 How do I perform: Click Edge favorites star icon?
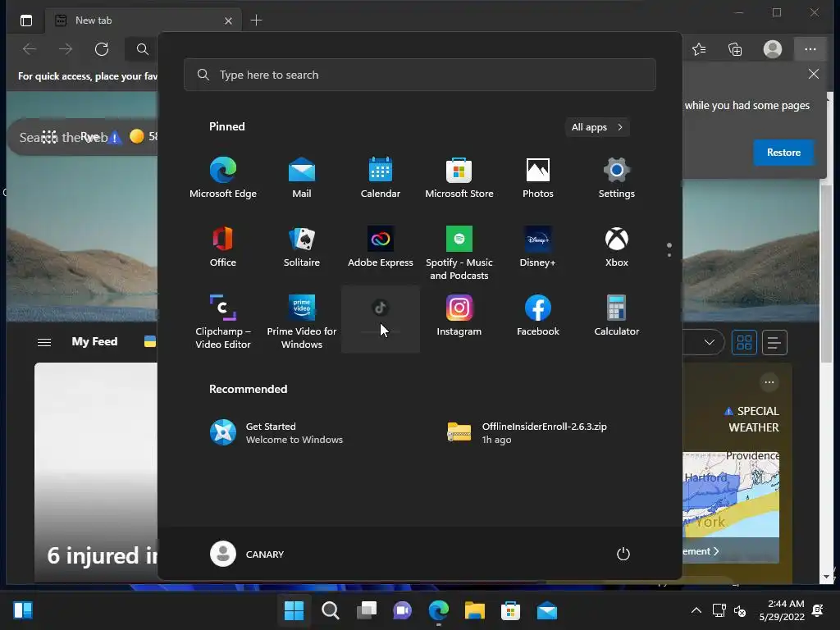(699, 49)
